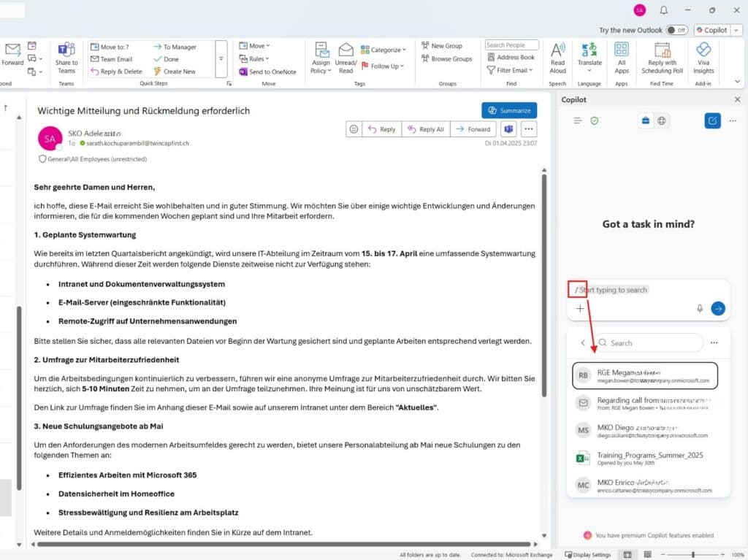Click Browse Groups

[446, 58]
